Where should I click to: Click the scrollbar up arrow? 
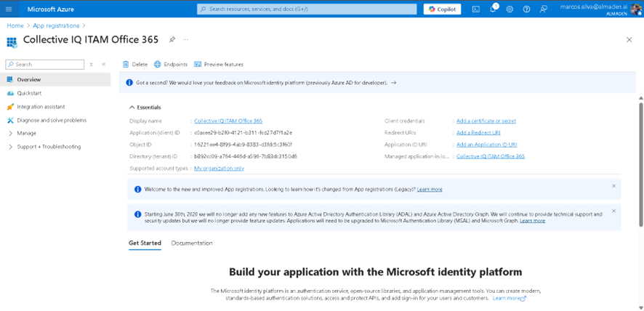click(640, 98)
